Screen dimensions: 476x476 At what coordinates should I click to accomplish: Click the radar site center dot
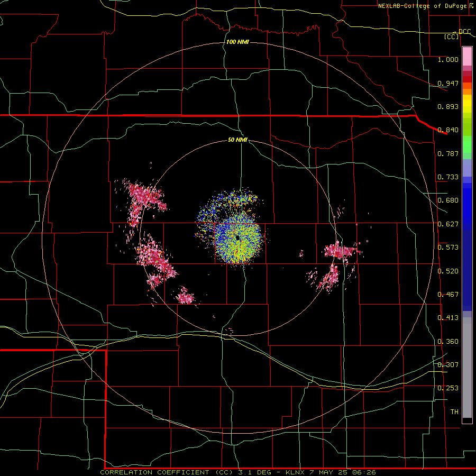tap(237, 237)
